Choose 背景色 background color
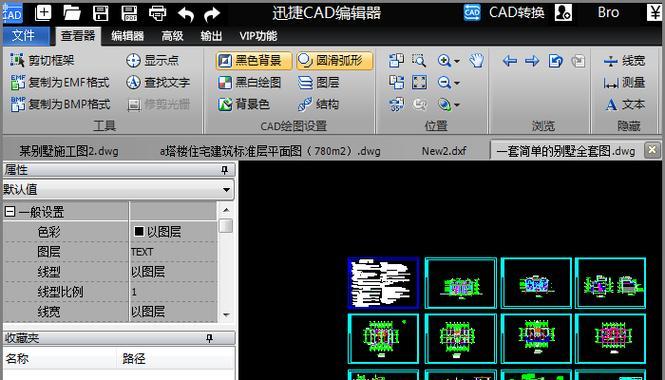Screen dimensions: 665x380 (244, 104)
